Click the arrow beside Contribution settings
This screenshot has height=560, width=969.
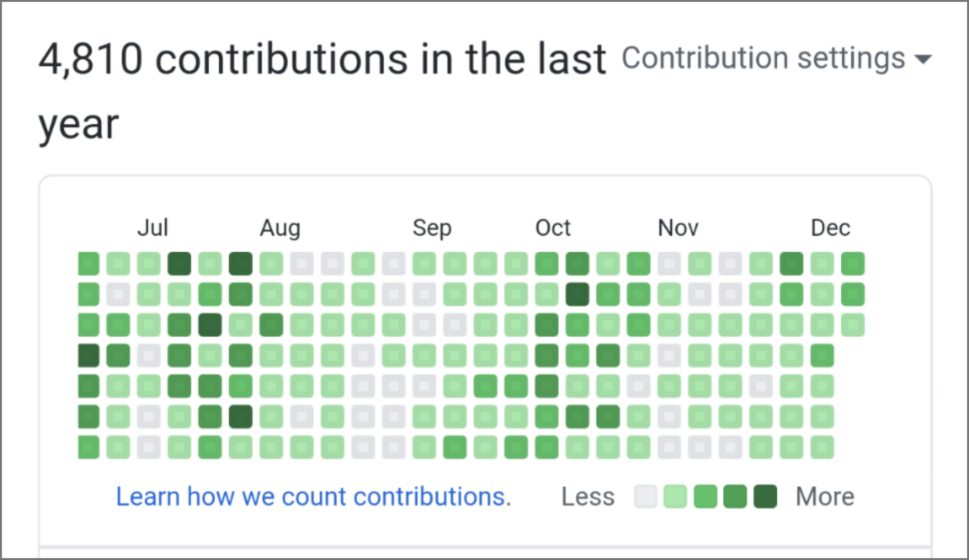coord(923,60)
